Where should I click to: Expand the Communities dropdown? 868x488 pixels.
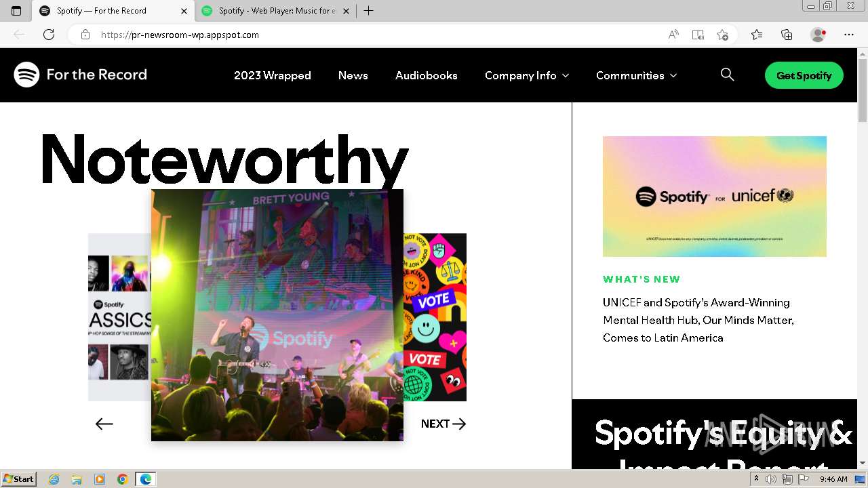pyautogui.click(x=636, y=75)
